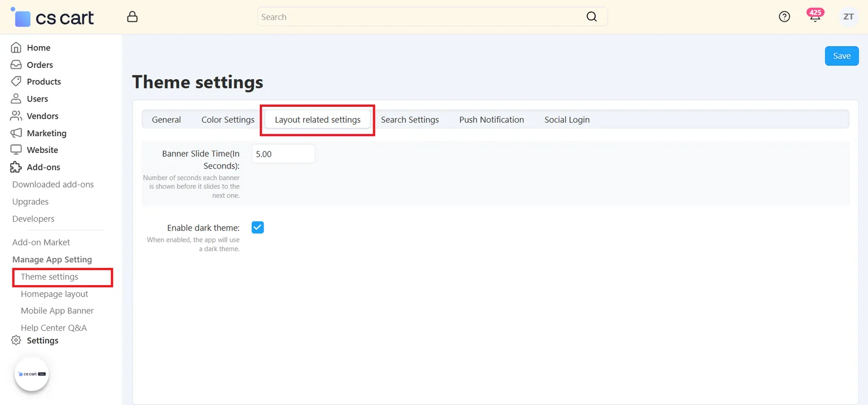Click the search magnifier icon
This screenshot has width=868, height=405.
click(x=592, y=17)
